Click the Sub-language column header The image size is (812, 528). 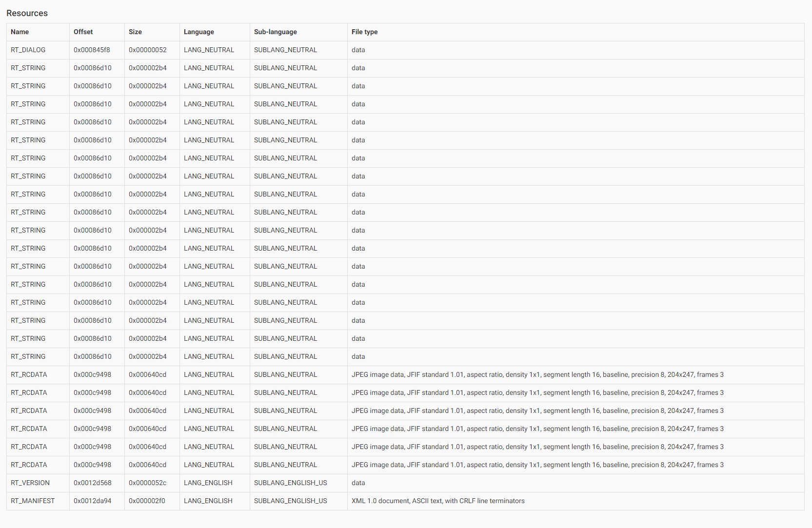point(275,32)
